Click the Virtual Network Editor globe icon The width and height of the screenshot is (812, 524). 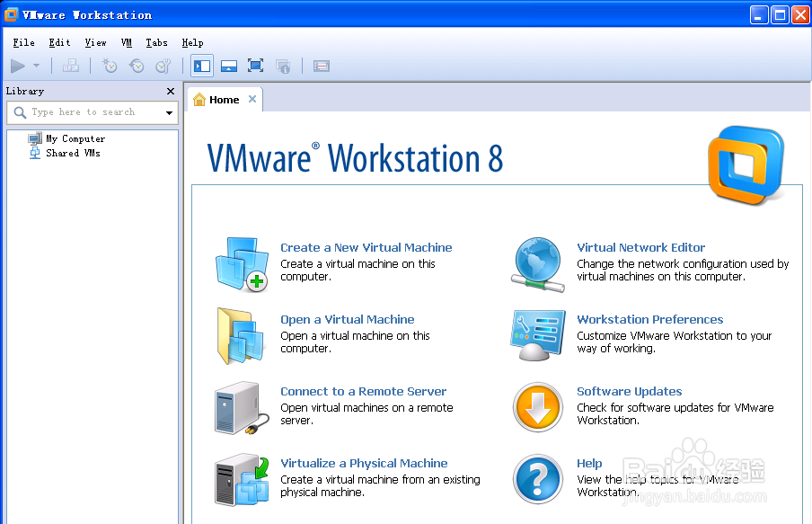pos(537,264)
